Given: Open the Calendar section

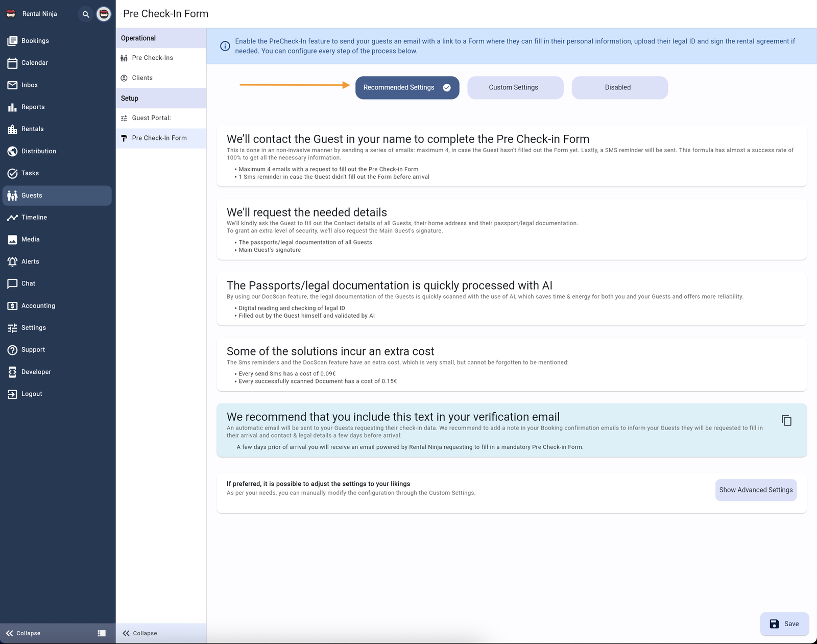Looking at the screenshot, I should click(x=34, y=62).
